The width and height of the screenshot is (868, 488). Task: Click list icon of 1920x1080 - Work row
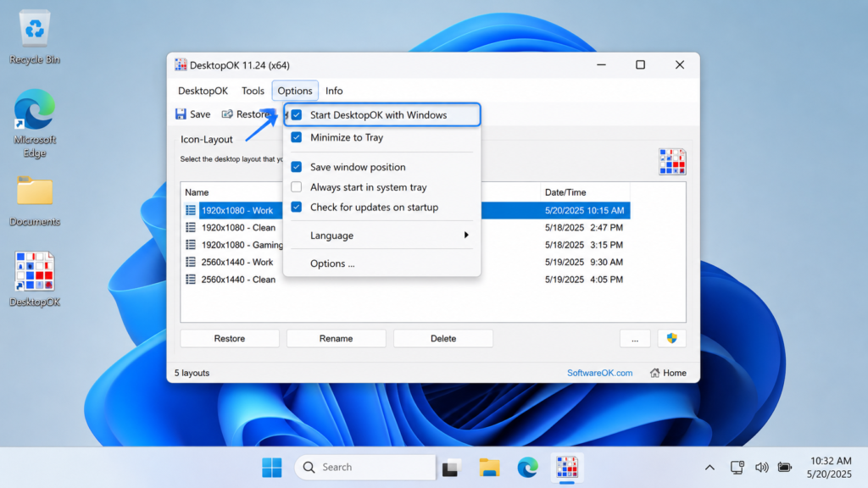[x=191, y=210]
